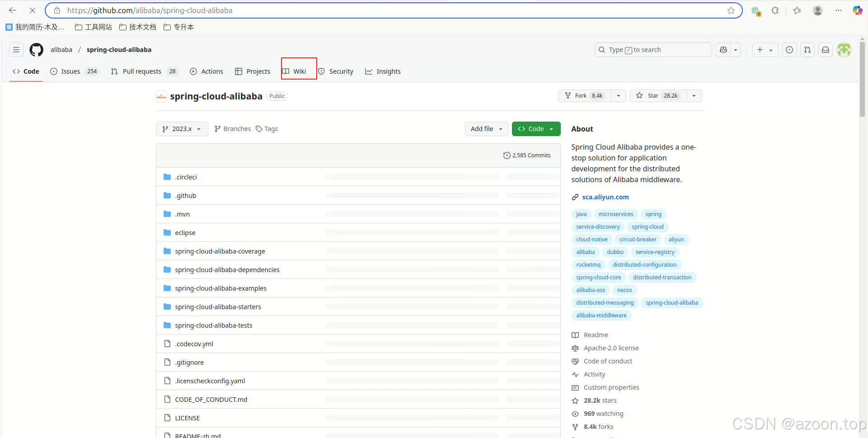Viewport: 868px width, 438px height.
Task: Click the nacos topic tag
Action: pos(624,290)
